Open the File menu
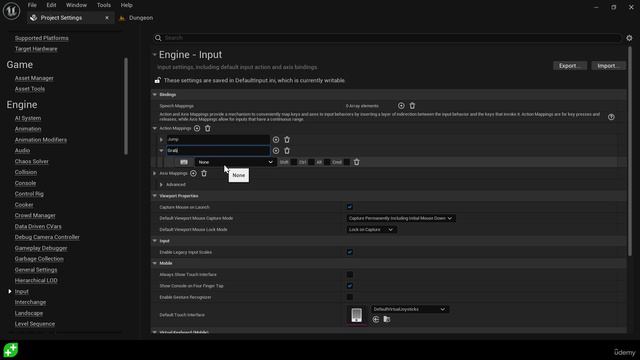 click(x=32, y=5)
